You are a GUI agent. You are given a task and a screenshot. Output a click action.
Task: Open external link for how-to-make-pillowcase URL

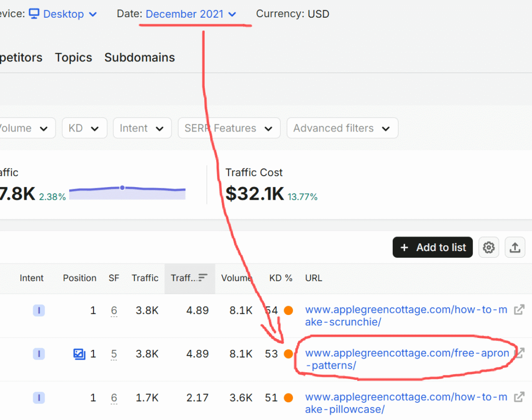[x=519, y=397]
